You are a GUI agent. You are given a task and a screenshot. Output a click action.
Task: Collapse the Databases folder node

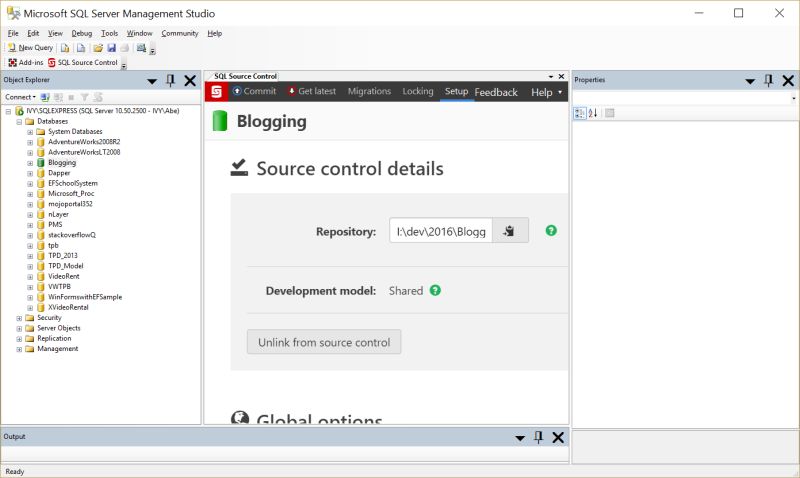19,121
